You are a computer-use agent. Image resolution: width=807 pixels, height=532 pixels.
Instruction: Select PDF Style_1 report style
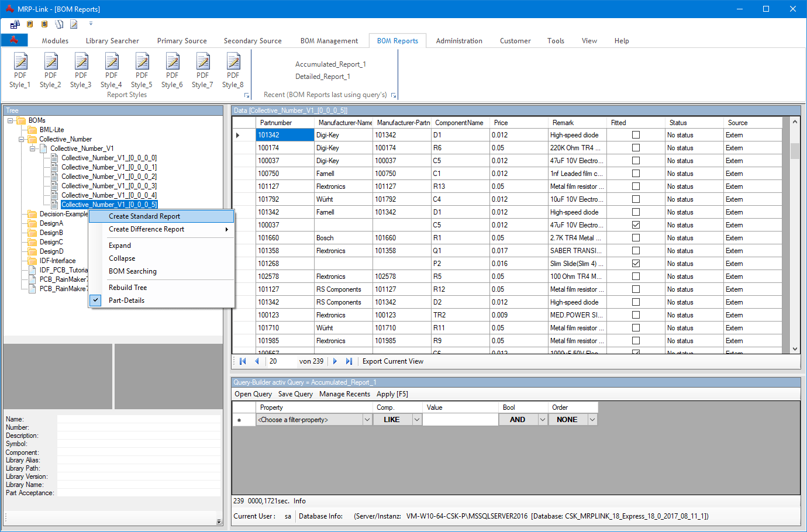[x=20, y=70]
